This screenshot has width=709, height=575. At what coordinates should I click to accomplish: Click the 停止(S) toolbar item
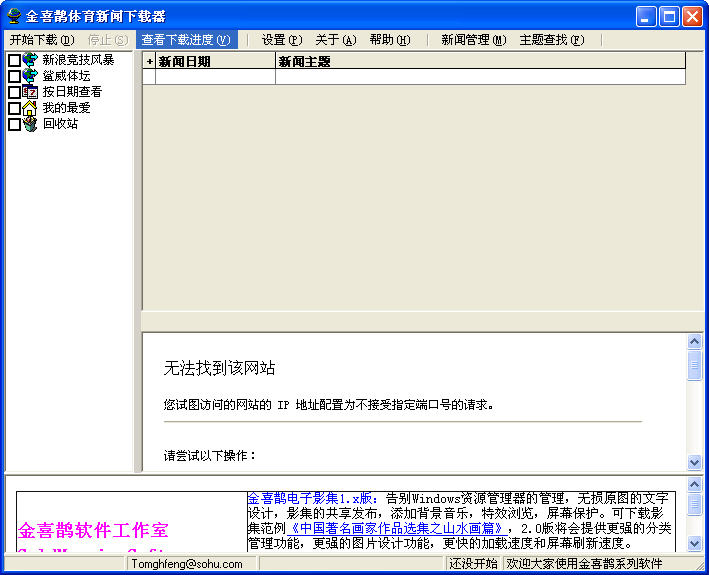click(108, 40)
